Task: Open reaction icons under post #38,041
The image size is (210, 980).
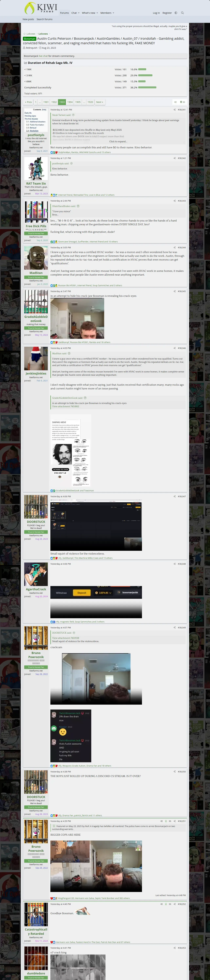Action: click(54, 152)
